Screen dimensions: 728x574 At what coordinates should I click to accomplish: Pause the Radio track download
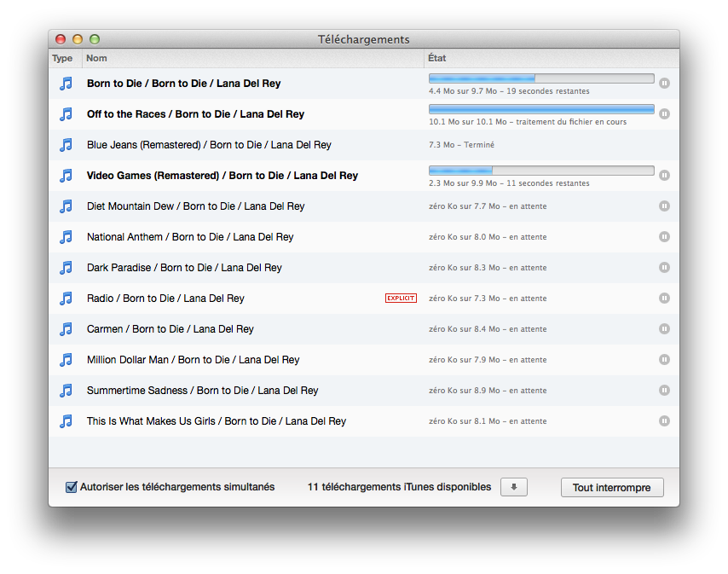(664, 299)
